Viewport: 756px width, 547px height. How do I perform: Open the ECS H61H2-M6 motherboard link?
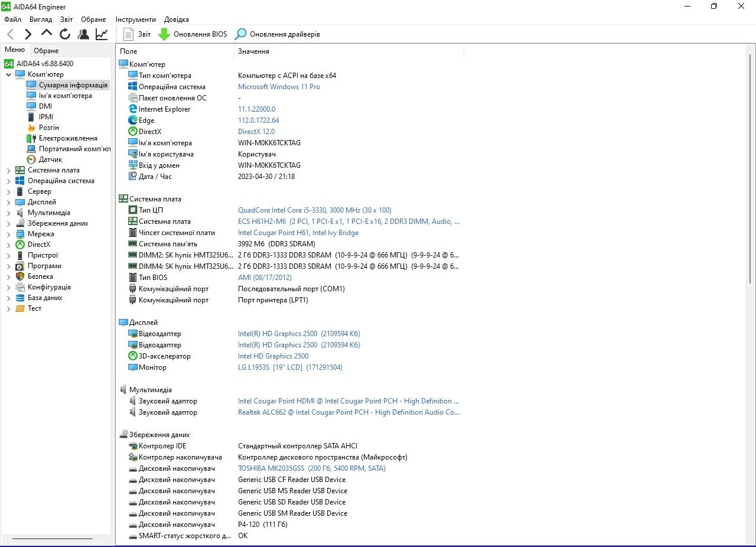pos(348,222)
